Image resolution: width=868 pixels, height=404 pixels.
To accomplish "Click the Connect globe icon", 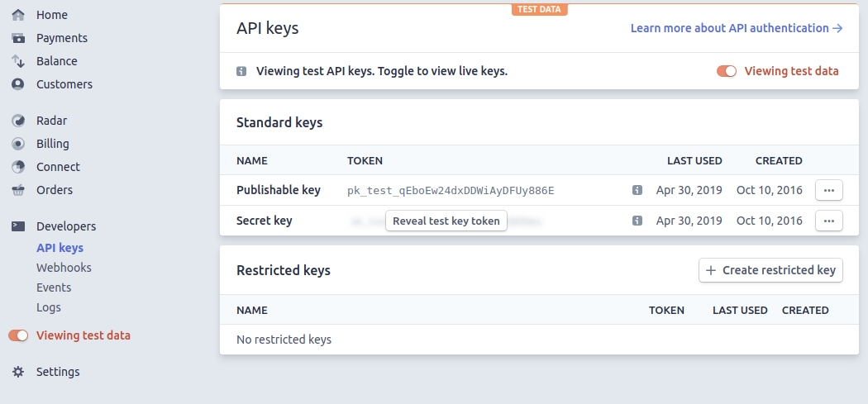I will (x=18, y=167).
